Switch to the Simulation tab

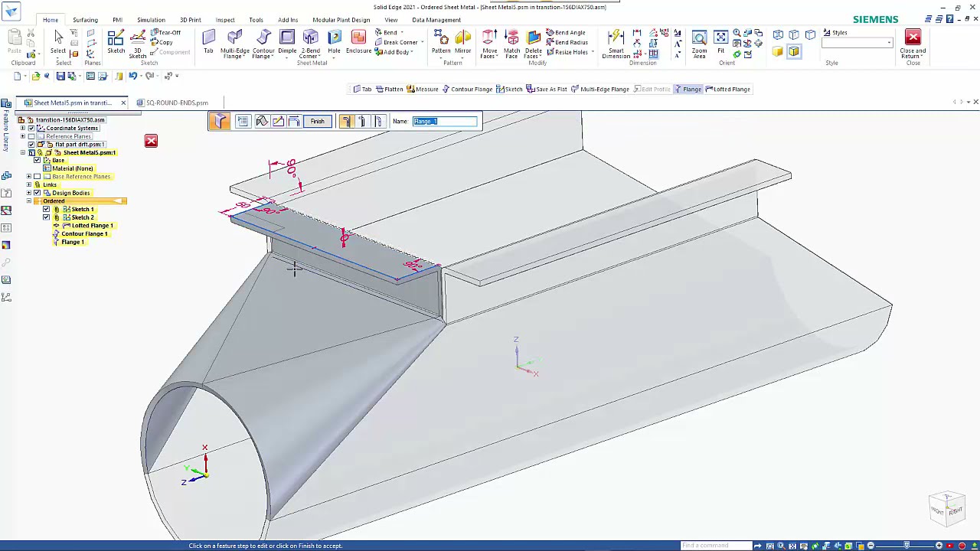coord(151,20)
